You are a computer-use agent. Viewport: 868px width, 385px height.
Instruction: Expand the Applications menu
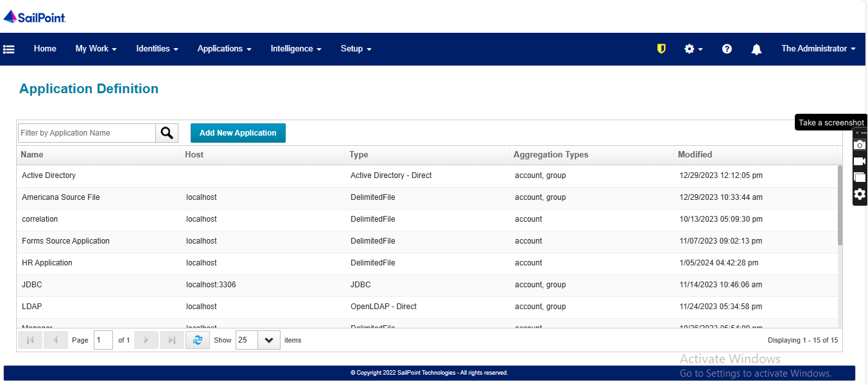tap(225, 49)
